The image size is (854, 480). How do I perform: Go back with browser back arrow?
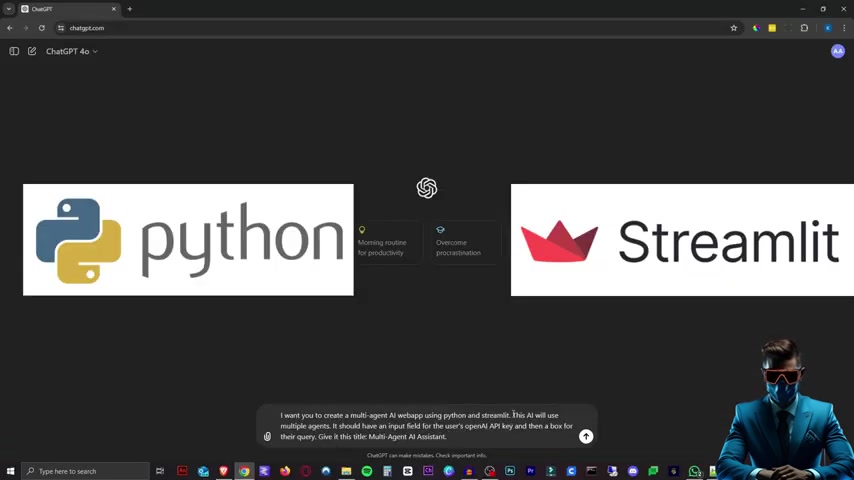coord(10,28)
